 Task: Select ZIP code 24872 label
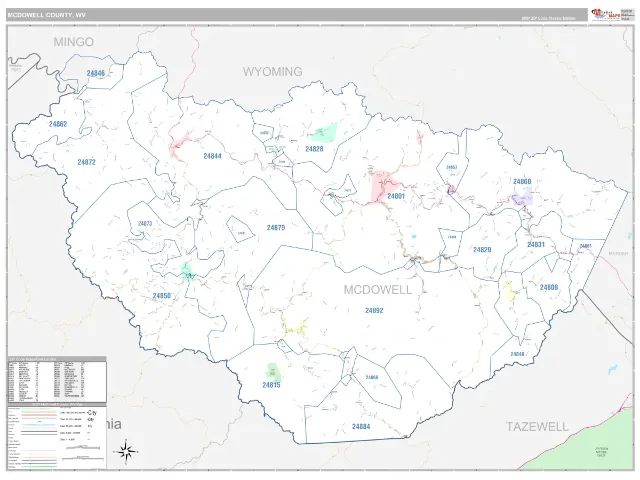[x=87, y=162]
